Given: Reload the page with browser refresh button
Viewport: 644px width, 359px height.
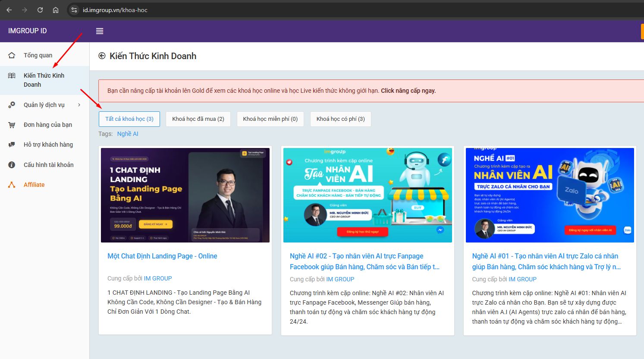Looking at the screenshot, I should (40, 10).
